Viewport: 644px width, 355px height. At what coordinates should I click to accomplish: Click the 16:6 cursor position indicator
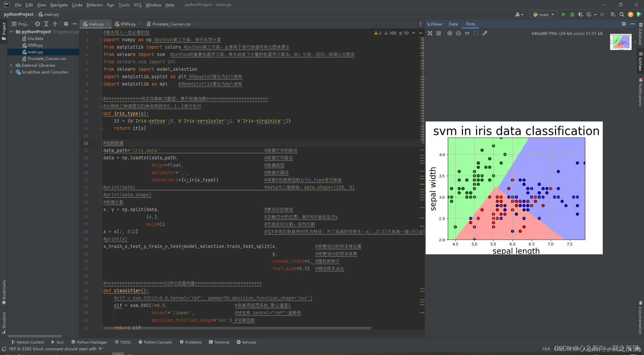point(546,349)
